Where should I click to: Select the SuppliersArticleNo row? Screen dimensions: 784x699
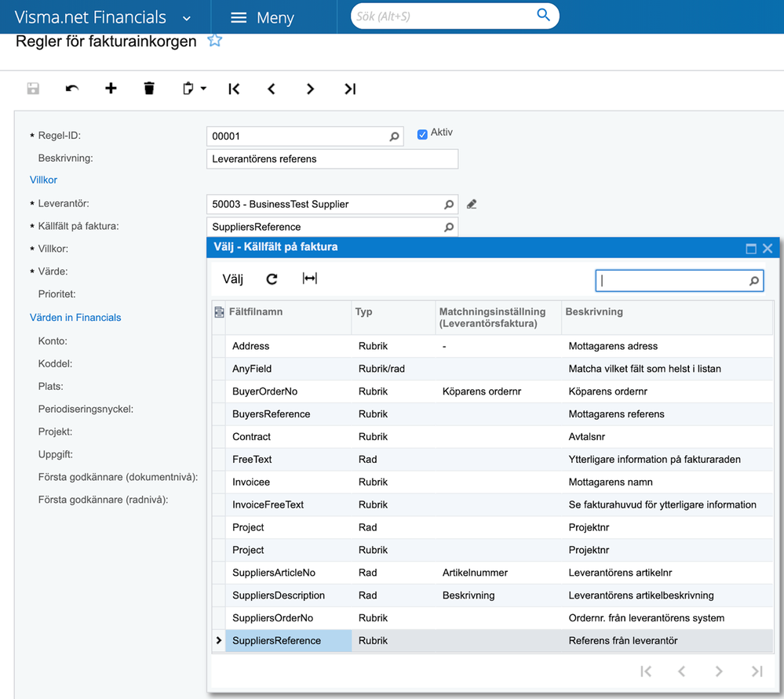click(493, 573)
